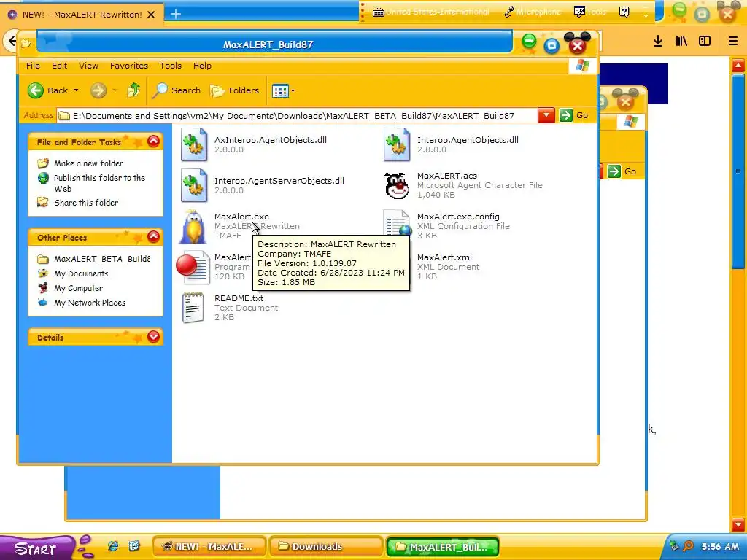Switch to NEW! - MaxALE... taskbar button
This screenshot has height=560, width=747.
pos(208,547)
